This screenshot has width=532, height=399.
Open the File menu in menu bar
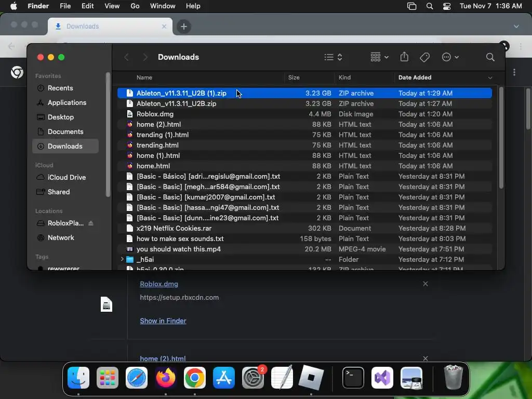pyautogui.click(x=65, y=6)
